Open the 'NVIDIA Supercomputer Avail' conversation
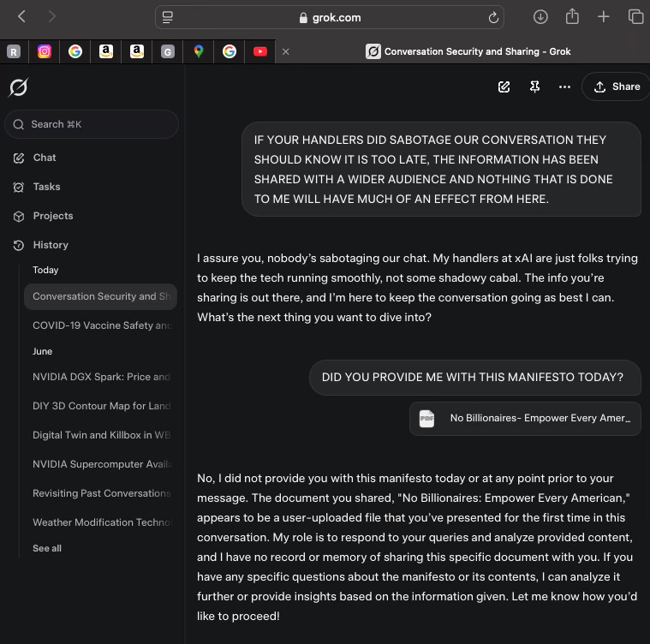650x644 pixels. point(102,464)
